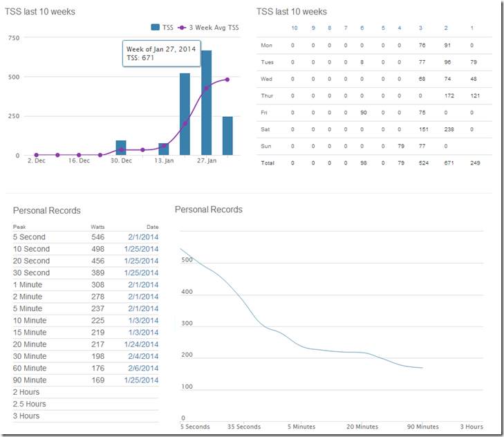
Task: Click the 60 Minute peak label
Action: click(30, 368)
